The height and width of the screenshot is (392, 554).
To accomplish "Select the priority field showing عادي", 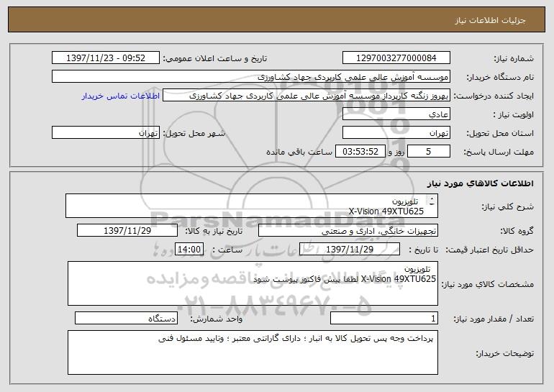I will point(396,114).
